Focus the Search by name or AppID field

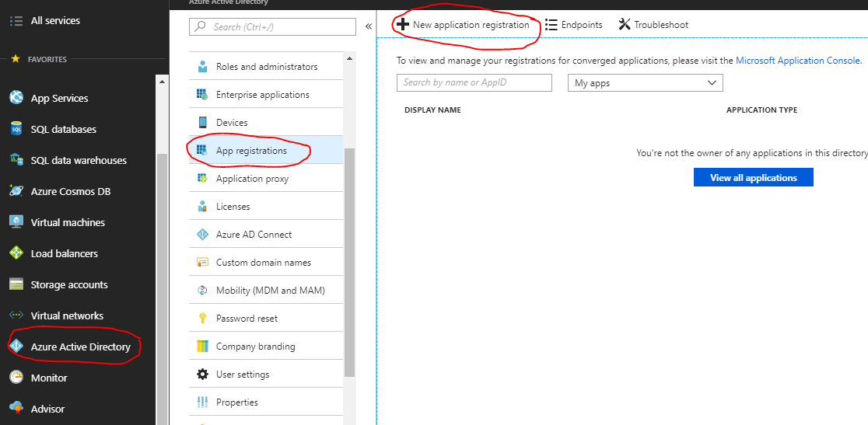[x=474, y=82]
